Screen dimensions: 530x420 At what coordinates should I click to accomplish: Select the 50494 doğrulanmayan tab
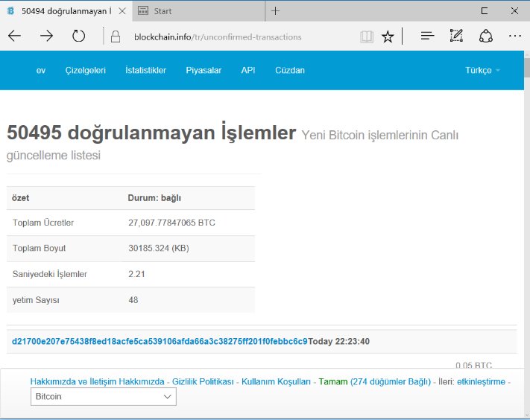tap(66, 11)
